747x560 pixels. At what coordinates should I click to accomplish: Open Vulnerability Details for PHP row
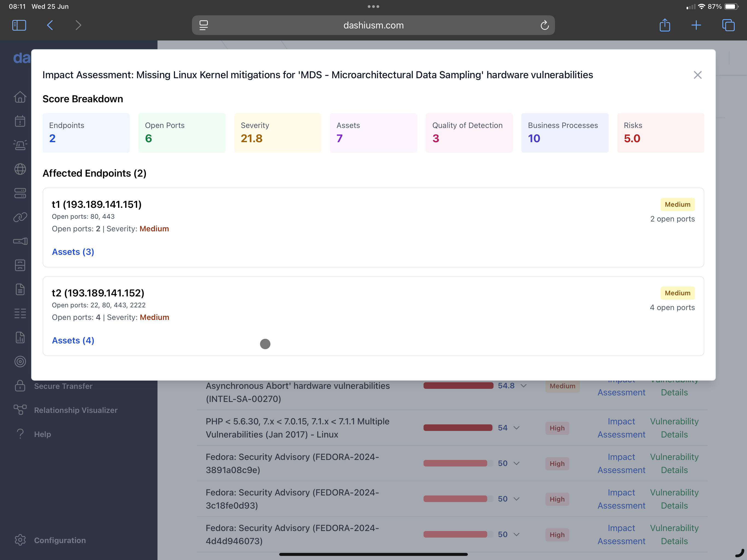(674, 428)
